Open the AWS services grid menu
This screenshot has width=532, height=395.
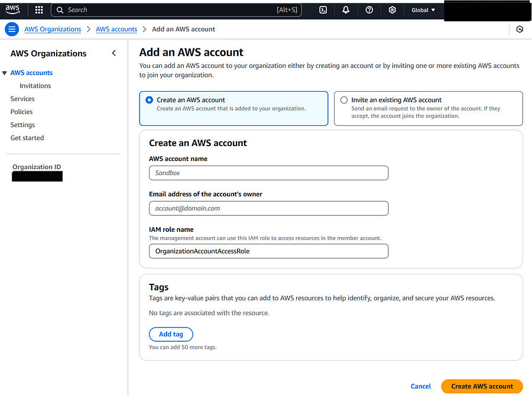pos(39,10)
